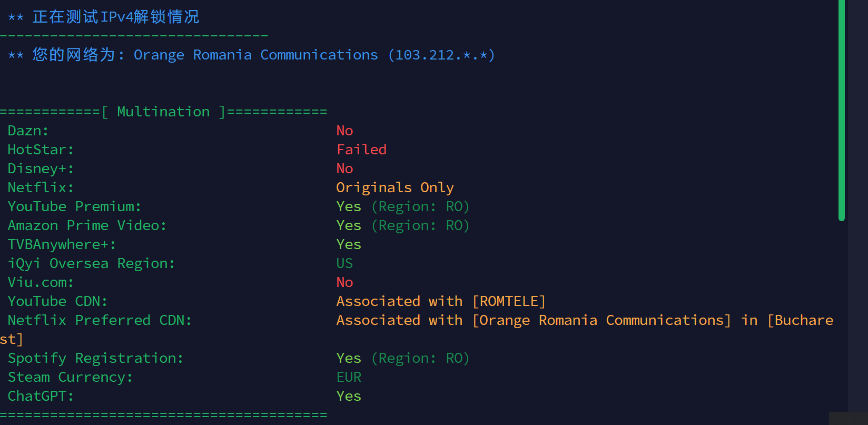Click the Netflix 'Originals Only' result text
The width and height of the screenshot is (868, 425).
click(x=395, y=187)
